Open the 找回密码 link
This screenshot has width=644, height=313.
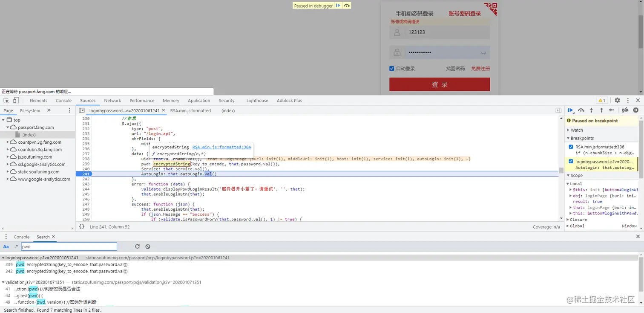[x=455, y=69]
